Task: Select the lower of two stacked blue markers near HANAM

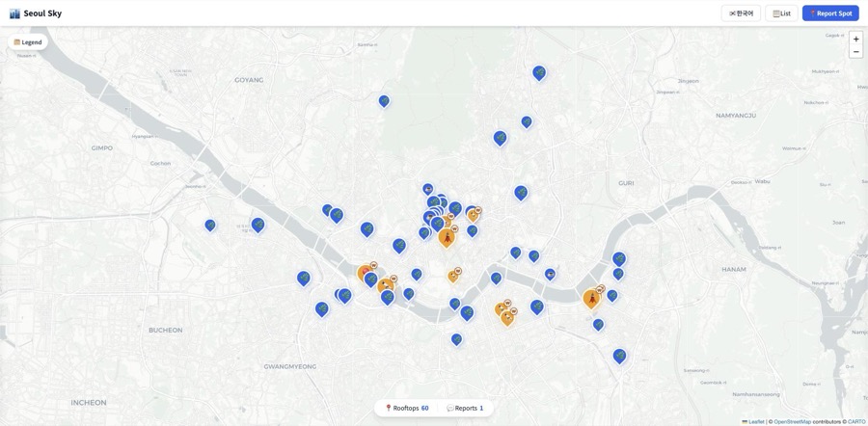Action: point(618,274)
